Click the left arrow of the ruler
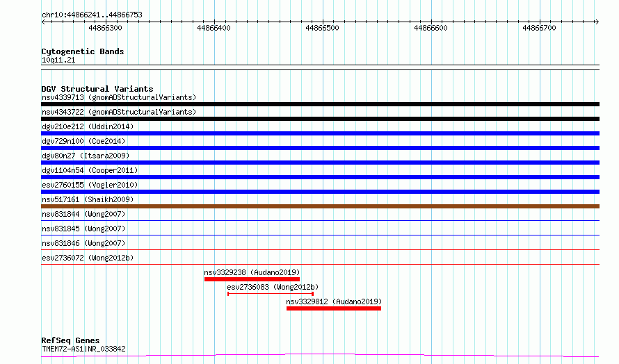 (43, 22)
